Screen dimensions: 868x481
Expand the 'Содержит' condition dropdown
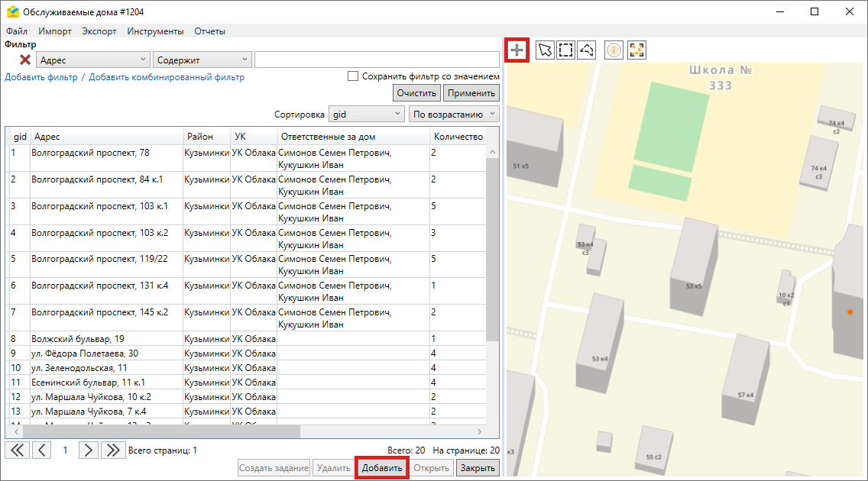202,60
